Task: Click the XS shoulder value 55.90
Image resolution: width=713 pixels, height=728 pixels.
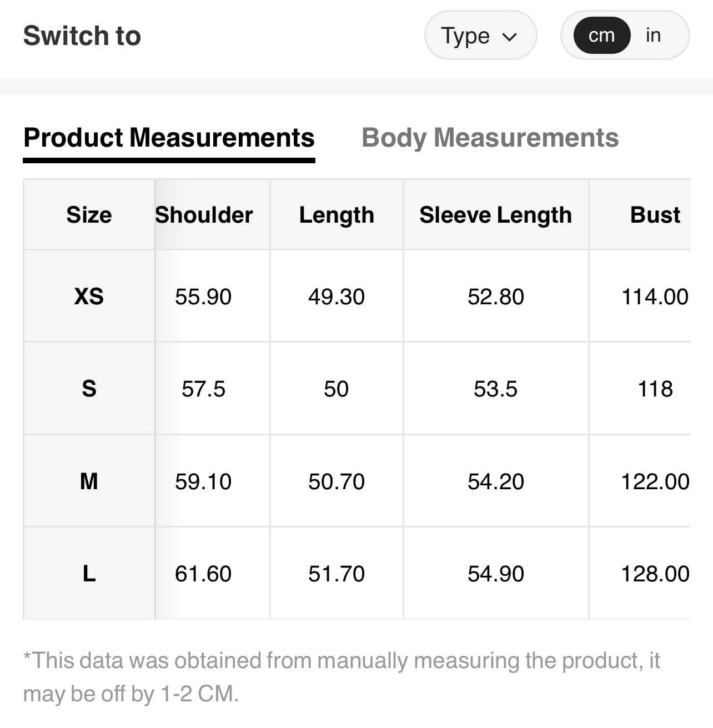Action: click(203, 297)
